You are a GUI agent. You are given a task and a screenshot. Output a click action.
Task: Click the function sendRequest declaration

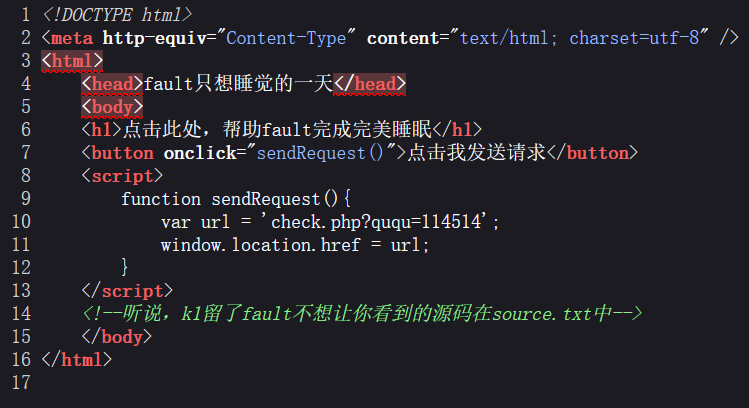pyautogui.click(x=236, y=199)
